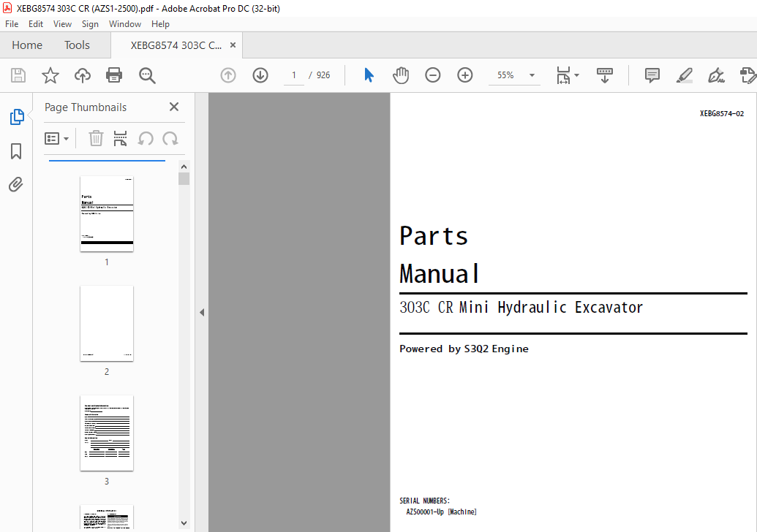Activate the Hand pan tool

(x=401, y=75)
